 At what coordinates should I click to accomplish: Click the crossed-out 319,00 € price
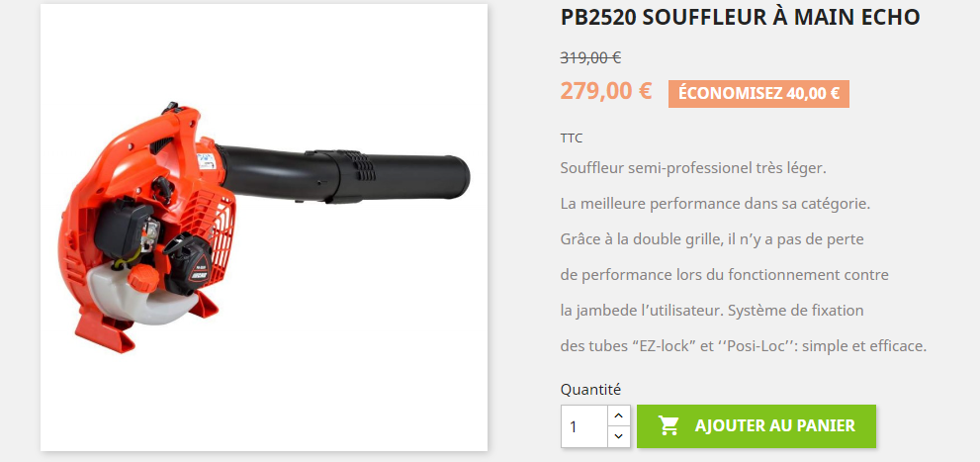click(590, 58)
